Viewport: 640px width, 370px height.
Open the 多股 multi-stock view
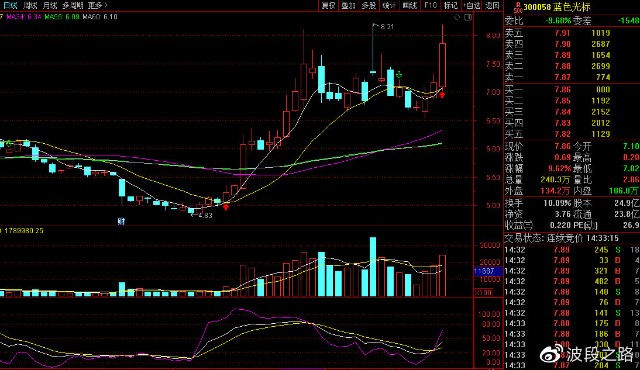(x=369, y=5)
